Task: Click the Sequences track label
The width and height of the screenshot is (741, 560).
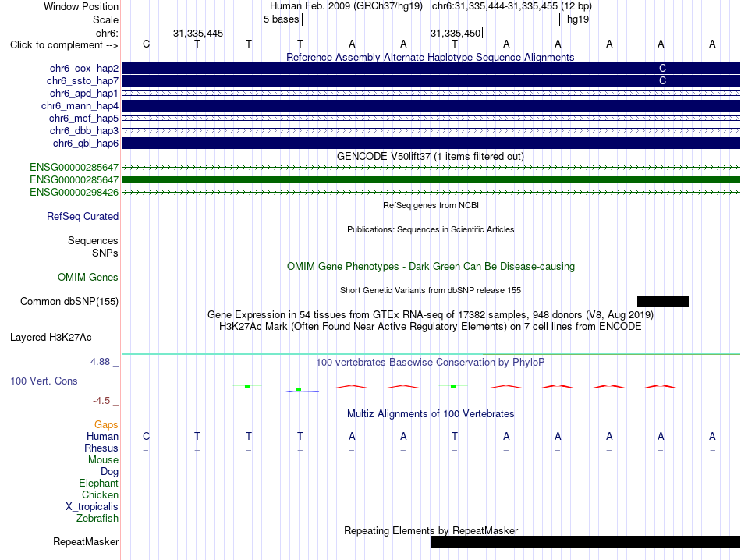Action: pyautogui.click(x=93, y=240)
